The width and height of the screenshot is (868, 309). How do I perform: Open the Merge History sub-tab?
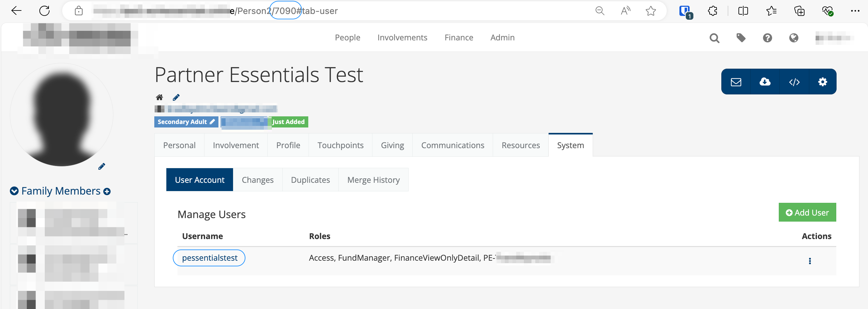[x=373, y=180]
